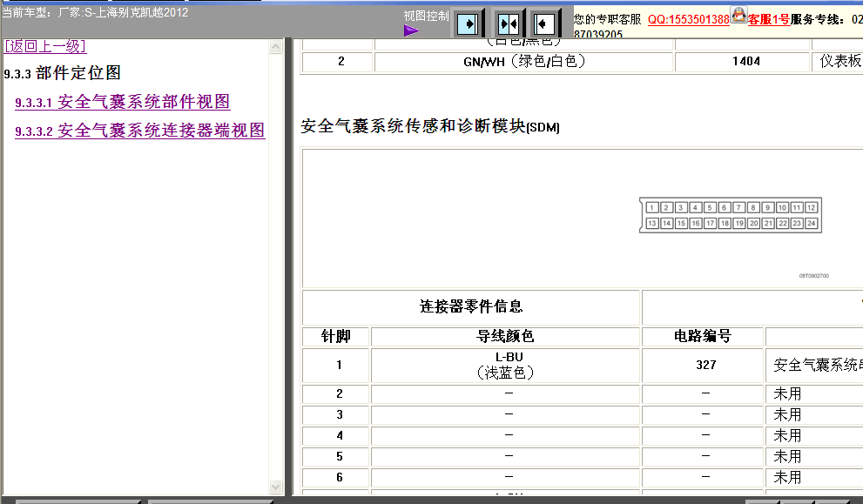Click the left-pointing arrow view control button
863x504 pixels.
point(544,23)
